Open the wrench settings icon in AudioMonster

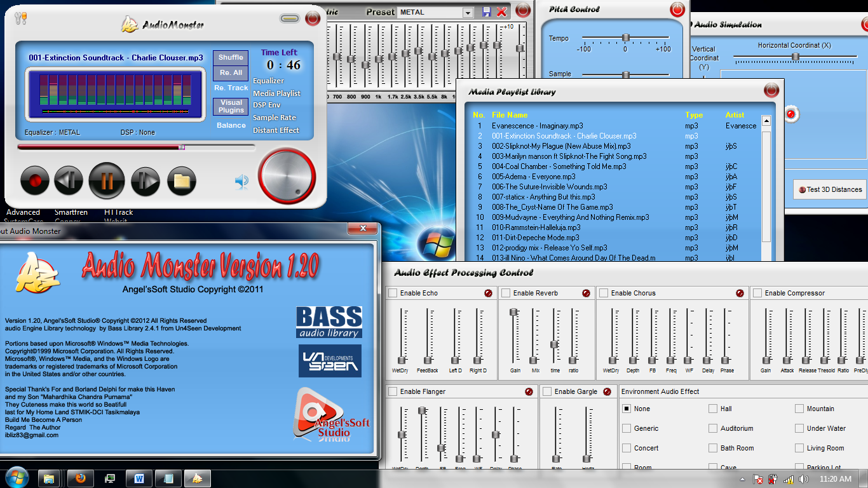[x=20, y=18]
